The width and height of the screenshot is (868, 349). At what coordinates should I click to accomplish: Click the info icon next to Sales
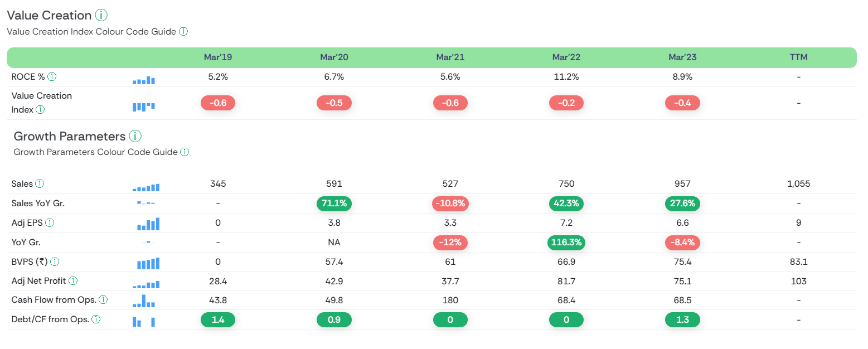coord(40,184)
